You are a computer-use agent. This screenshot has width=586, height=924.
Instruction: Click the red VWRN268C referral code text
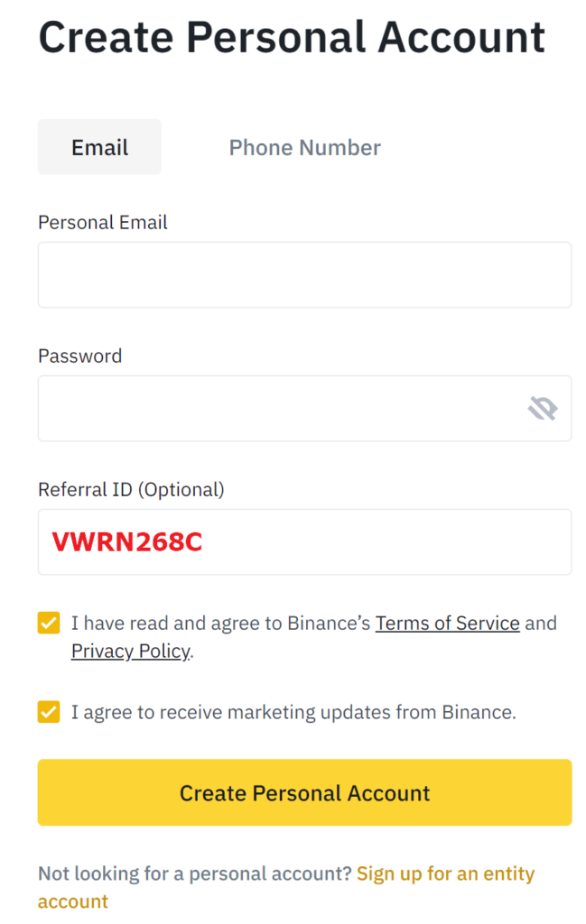pyautogui.click(x=127, y=542)
